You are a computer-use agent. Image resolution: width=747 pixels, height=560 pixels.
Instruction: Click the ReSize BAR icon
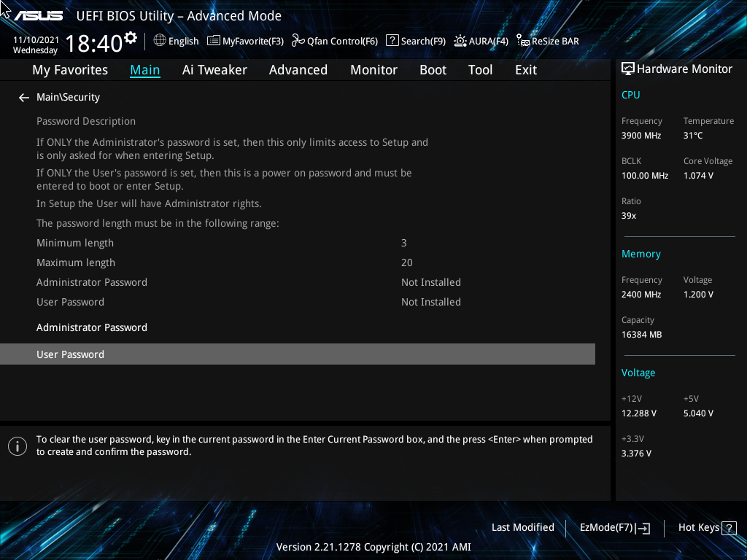(523, 42)
